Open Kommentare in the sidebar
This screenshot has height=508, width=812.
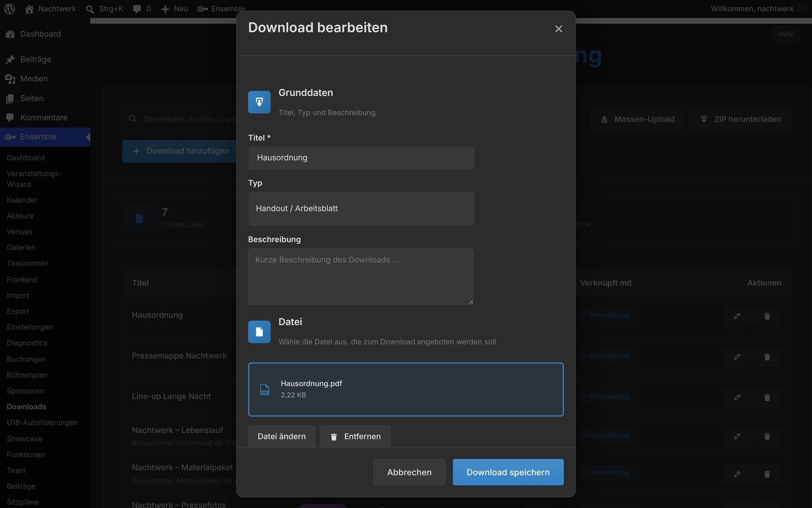[x=44, y=117]
